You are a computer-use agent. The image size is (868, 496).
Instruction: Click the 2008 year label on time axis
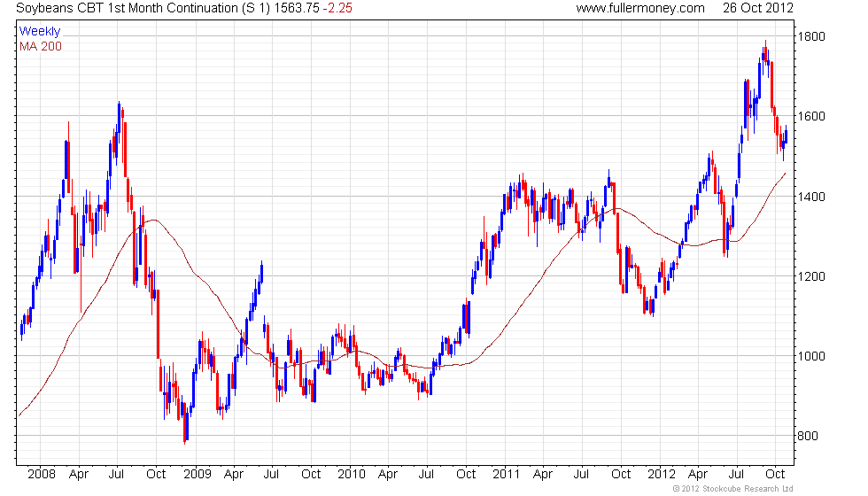click(x=42, y=474)
